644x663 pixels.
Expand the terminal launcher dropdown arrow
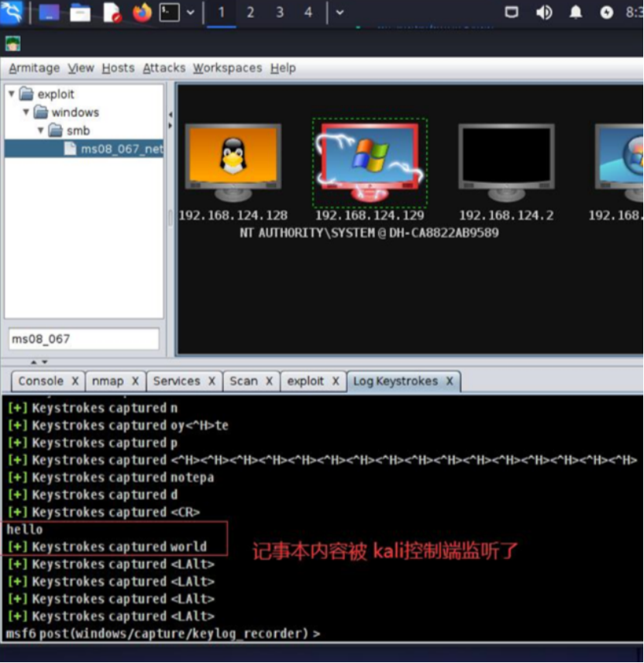(191, 12)
